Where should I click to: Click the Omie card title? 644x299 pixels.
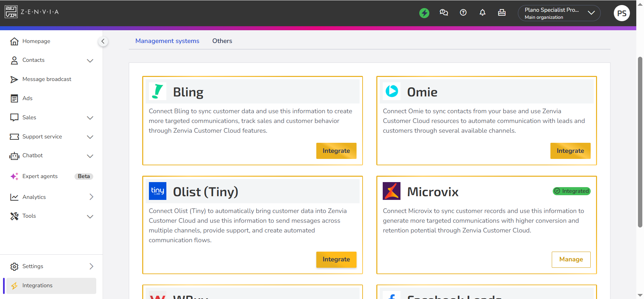point(422,92)
